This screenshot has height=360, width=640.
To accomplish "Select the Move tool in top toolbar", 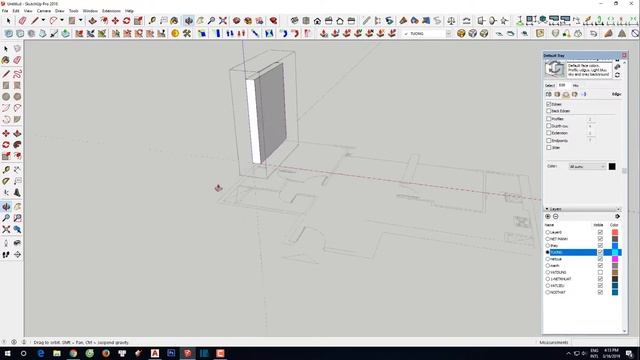I will pyautogui.click(x=116, y=20).
